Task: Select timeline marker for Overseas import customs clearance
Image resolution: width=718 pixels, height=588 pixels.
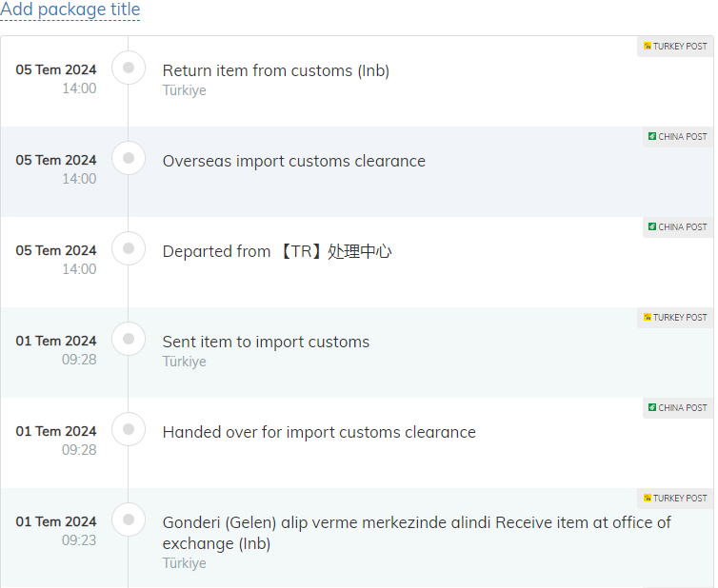Action: 129,158
